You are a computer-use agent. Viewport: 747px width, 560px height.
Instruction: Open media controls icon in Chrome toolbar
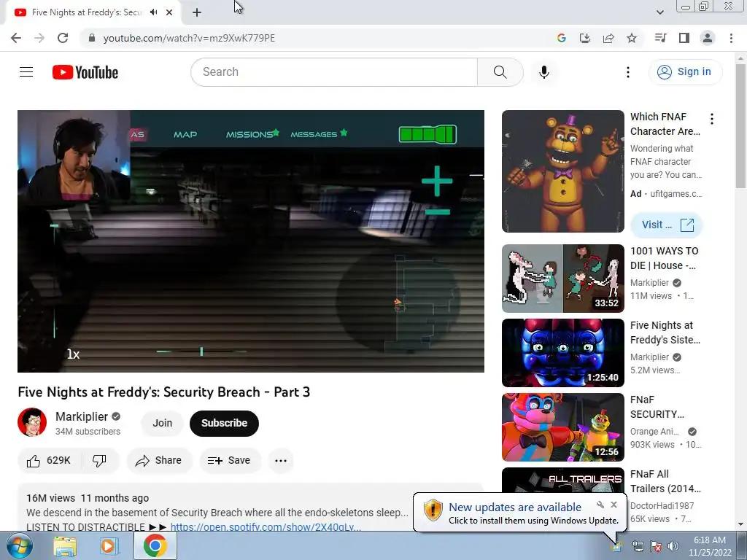click(x=660, y=38)
